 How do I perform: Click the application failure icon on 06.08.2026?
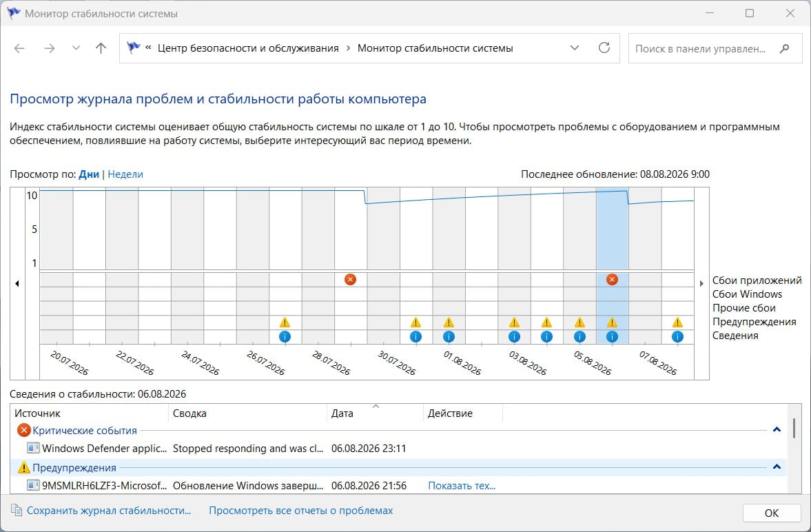(x=612, y=280)
